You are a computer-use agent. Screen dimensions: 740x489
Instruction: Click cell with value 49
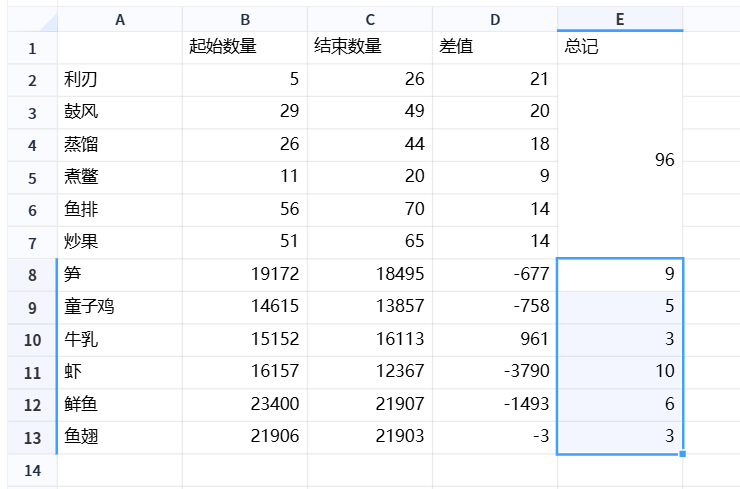pos(370,113)
